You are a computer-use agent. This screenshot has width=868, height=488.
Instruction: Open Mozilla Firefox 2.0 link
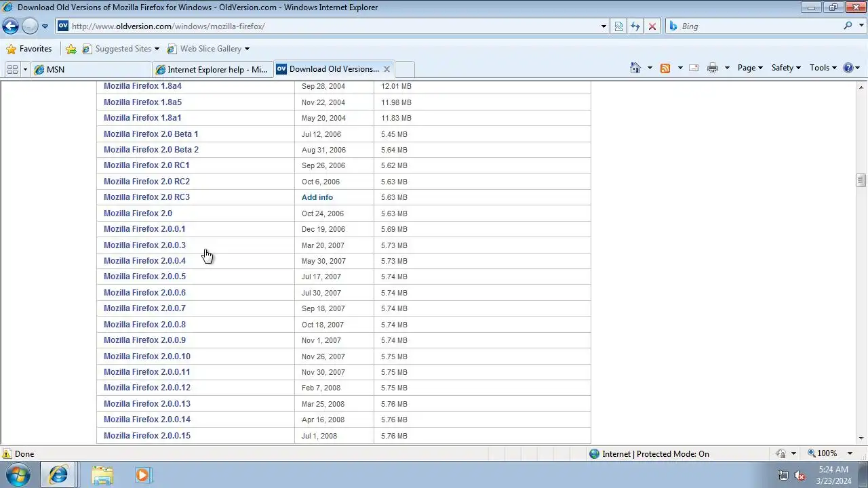[138, 213]
